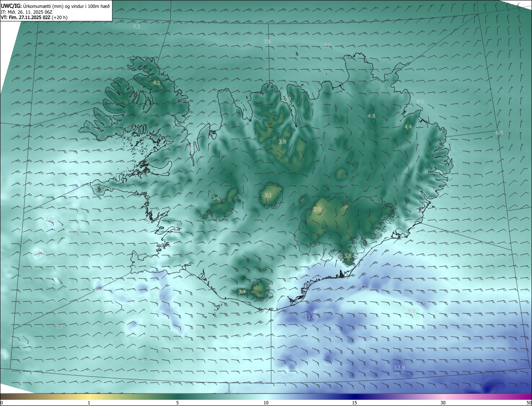Viewport: 532px width, 406px height.
Task: Click the '1' tick label on the colour scale
Action: coord(89,403)
